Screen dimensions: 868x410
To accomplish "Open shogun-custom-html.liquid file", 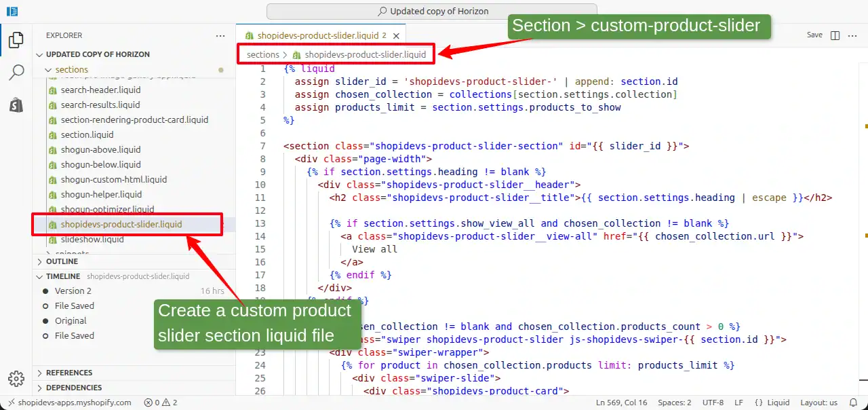I will pos(114,179).
